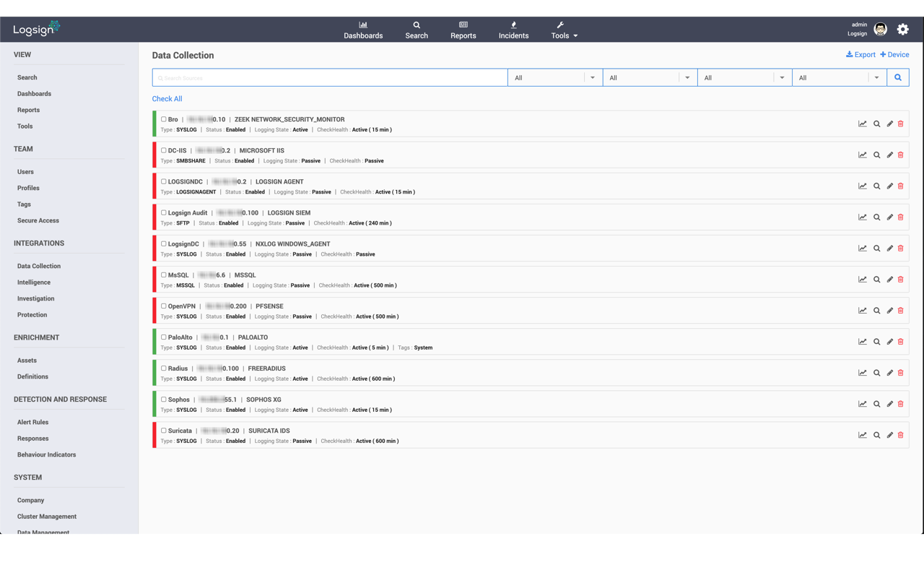Open chart for Sophos XG source
This screenshot has width=924, height=578.
pyautogui.click(x=863, y=403)
